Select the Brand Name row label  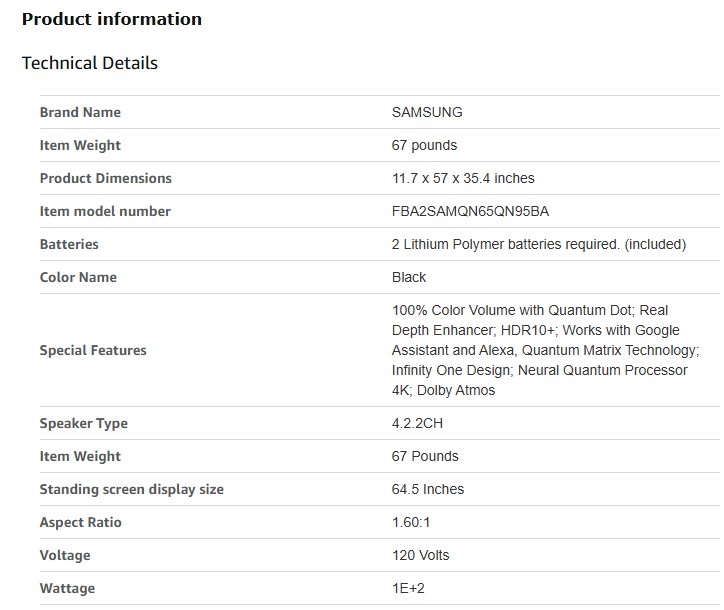pos(80,112)
